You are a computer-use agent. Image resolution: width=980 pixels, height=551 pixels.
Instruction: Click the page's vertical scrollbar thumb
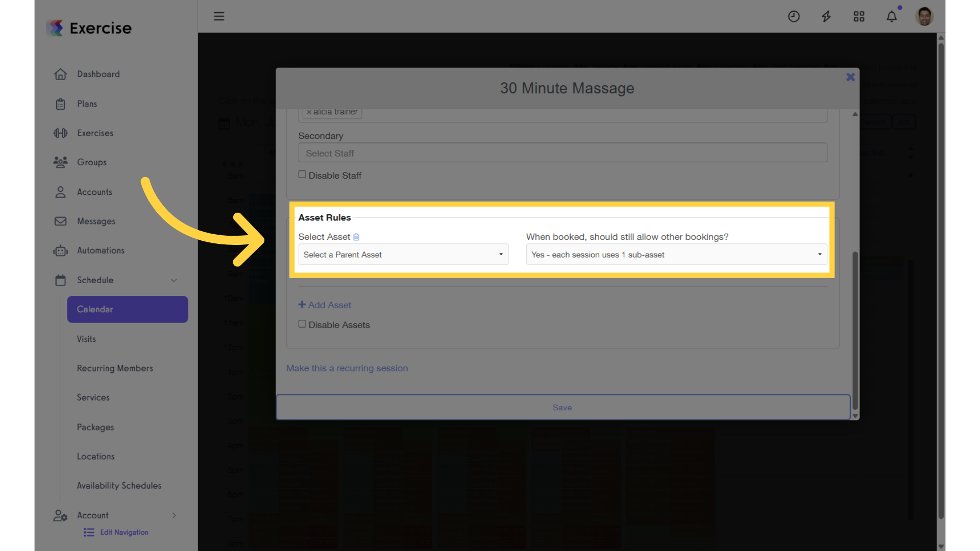[941, 281]
